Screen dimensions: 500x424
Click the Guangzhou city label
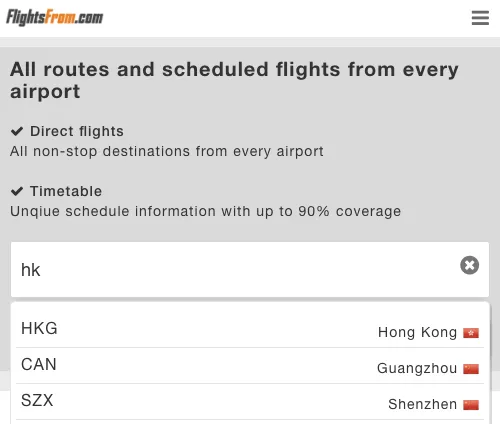pyautogui.click(x=417, y=368)
